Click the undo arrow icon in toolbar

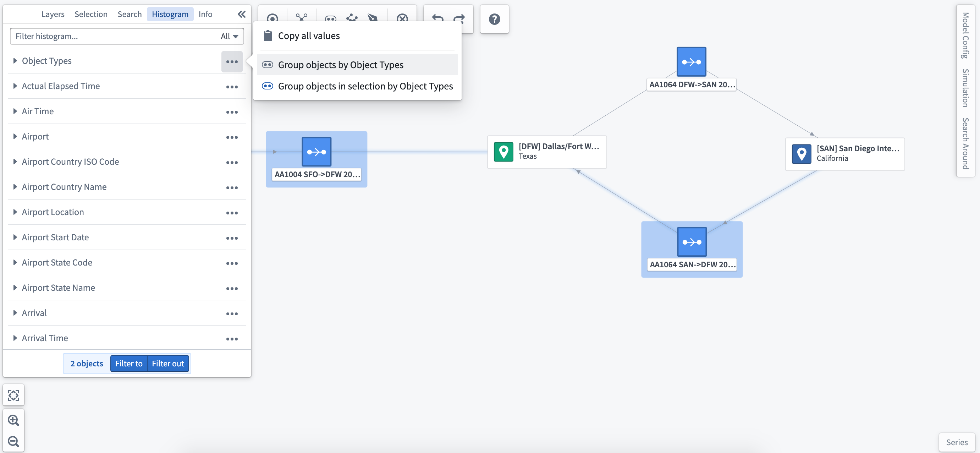pos(437,18)
